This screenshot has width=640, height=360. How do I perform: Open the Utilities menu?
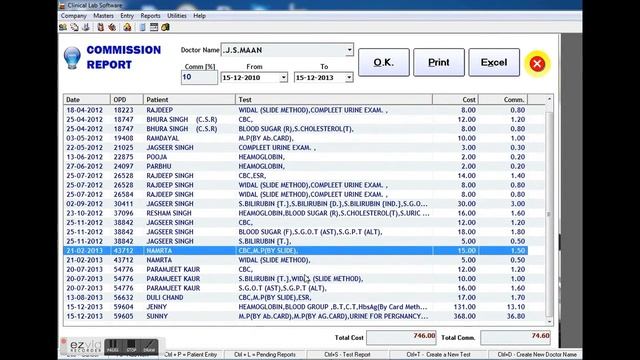click(177, 16)
